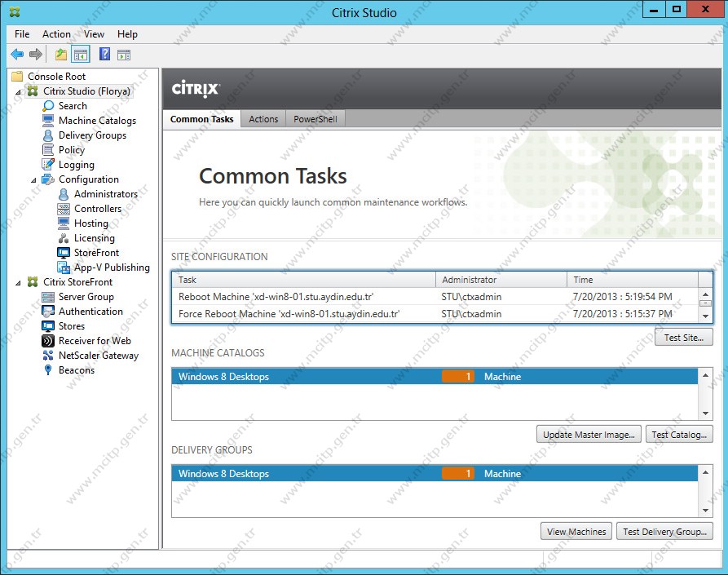Image resolution: width=728 pixels, height=575 pixels.
Task: Click the Server Group icon
Action: pyautogui.click(x=48, y=297)
